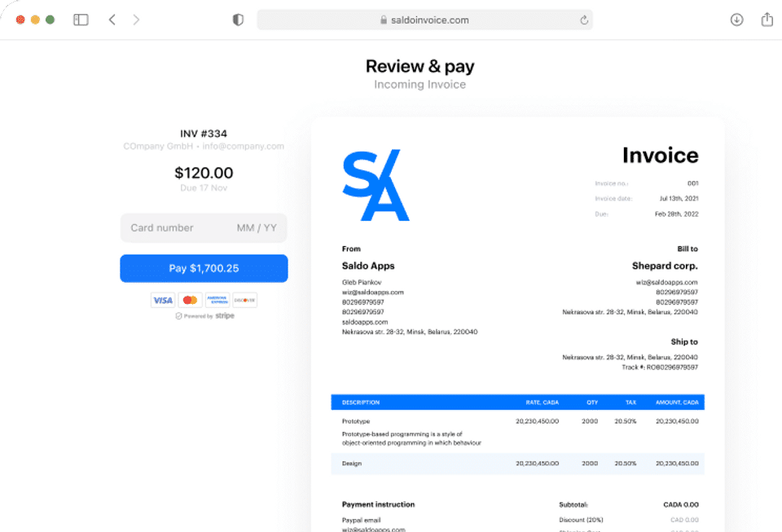Click the Powered by Stripe badge
This screenshot has width=782, height=532.
click(x=205, y=316)
